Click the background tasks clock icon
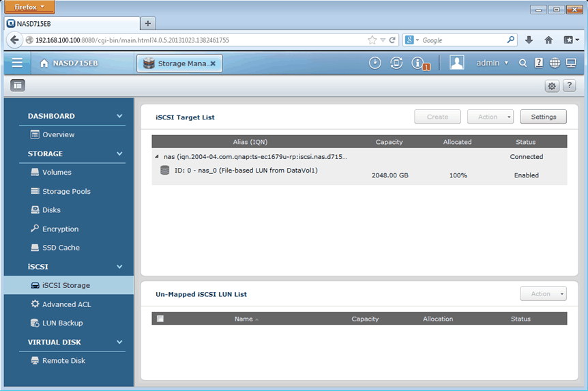The height and width of the screenshot is (391, 588). coord(374,63)
